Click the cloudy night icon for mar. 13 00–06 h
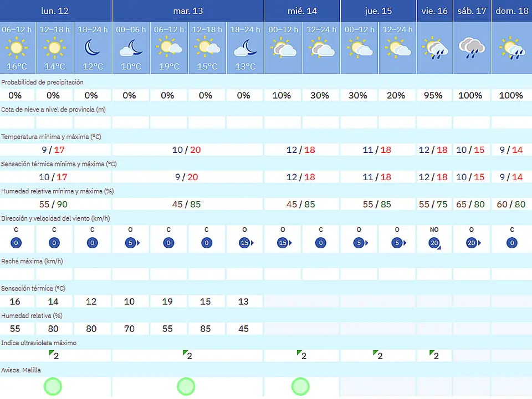Screen dimensions: 532x399 pyautogui.click(x=131, y=48)
